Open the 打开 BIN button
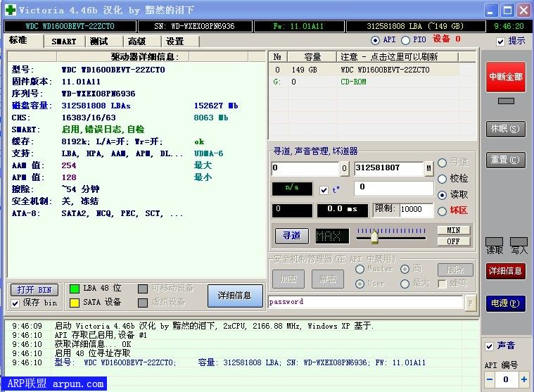534x392 pixels. tap(34, 290)
